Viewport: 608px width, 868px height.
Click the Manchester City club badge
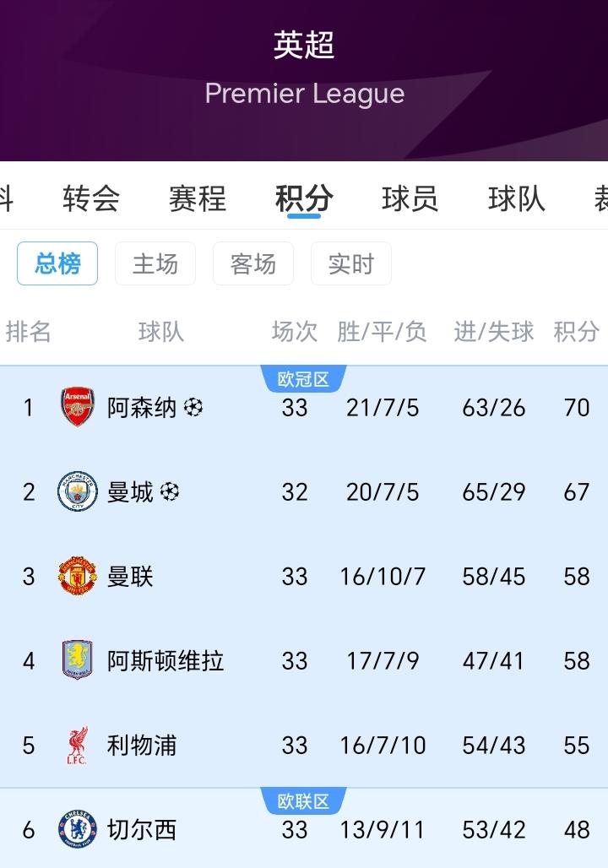[77, 491]
